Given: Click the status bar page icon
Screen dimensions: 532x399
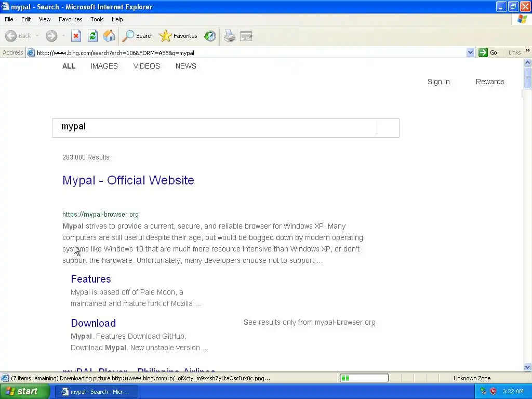Looking at the screenshot, I should tap(5, 378).
